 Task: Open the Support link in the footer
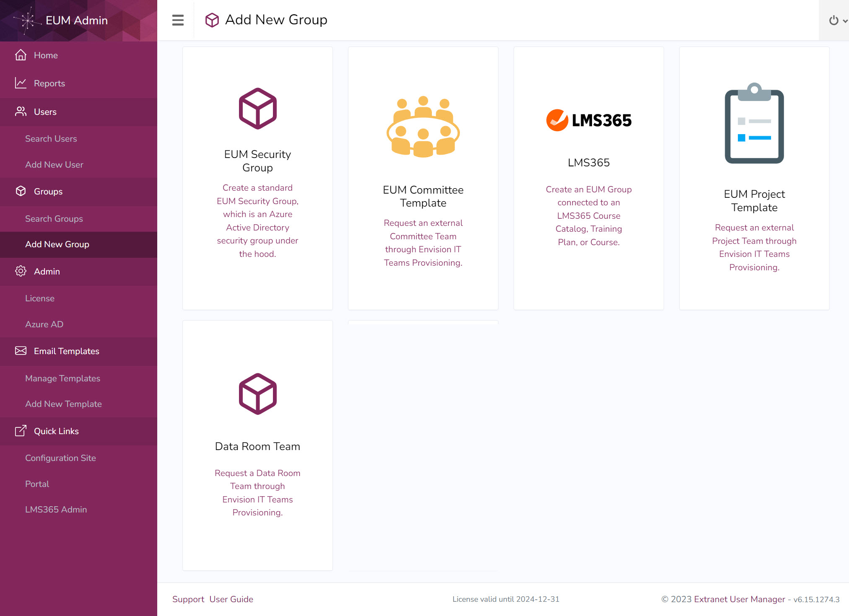pyautogui.click(x=188, y=599)
